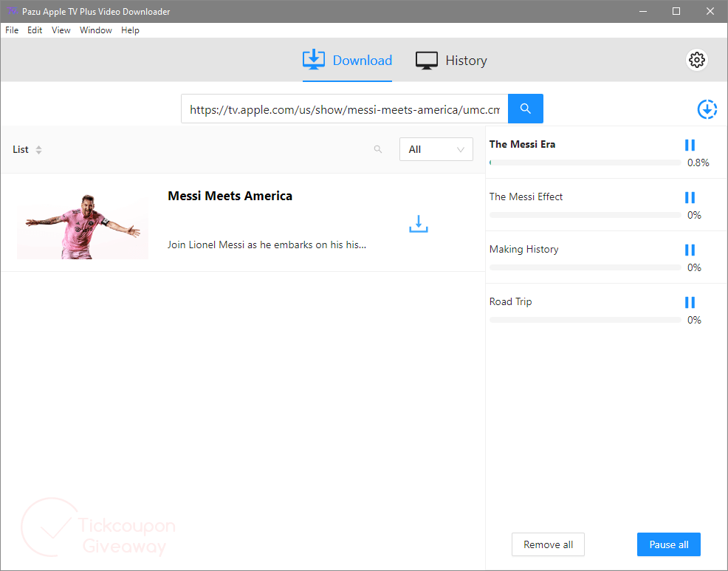Click the Download tab monitor icon

(314, 60)
